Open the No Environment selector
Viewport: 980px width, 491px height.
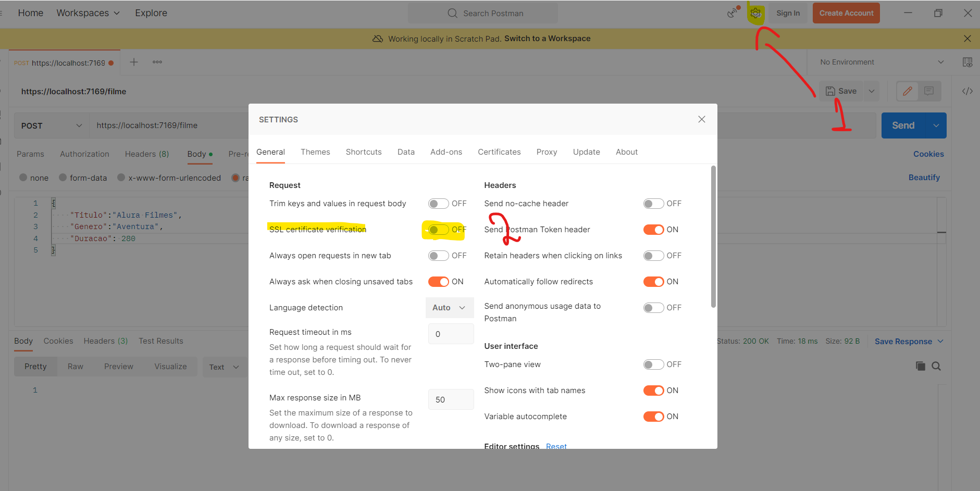coord(882,62)
